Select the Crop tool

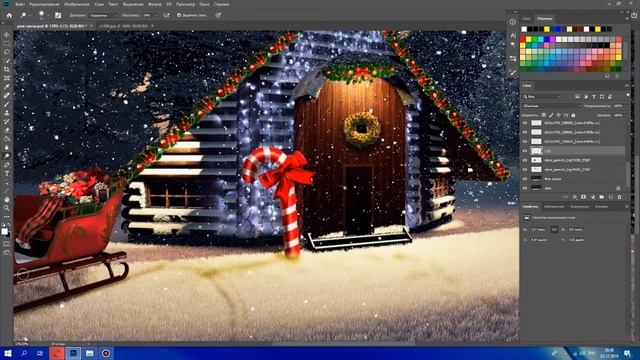pos(7,69)
